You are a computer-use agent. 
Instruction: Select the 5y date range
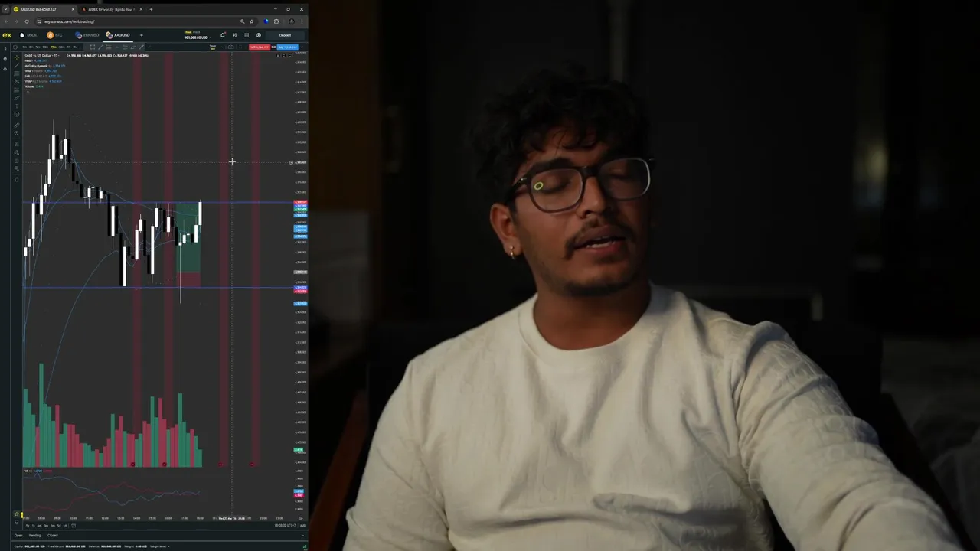click(28, 526)
